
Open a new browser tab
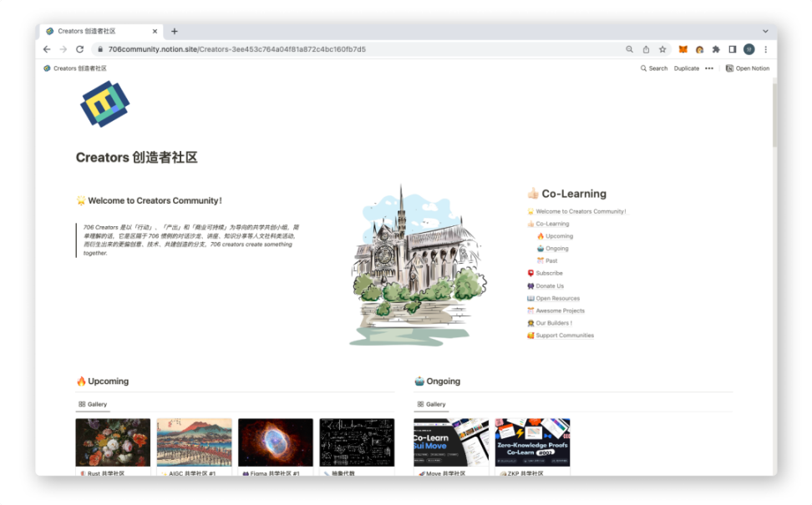tap(175, 31)
